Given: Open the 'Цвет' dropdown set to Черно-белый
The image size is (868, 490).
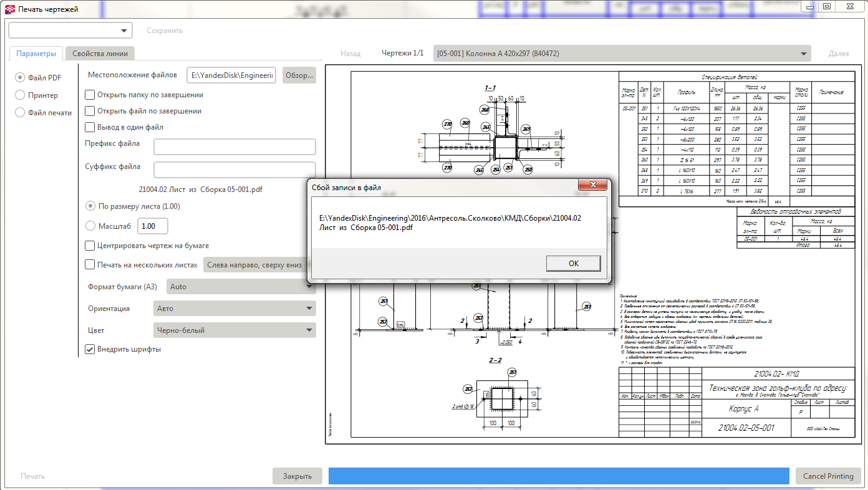Looking at the screenshot, I should (234, 330).
